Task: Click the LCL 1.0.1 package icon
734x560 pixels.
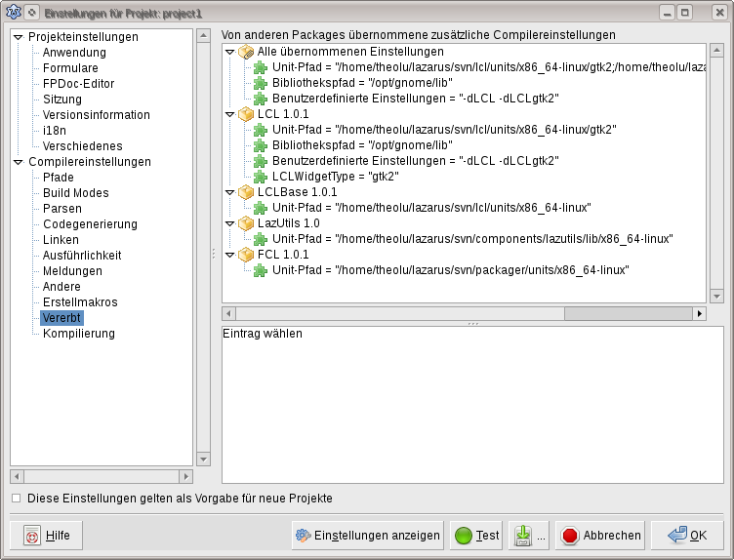Action: point(246,114)
